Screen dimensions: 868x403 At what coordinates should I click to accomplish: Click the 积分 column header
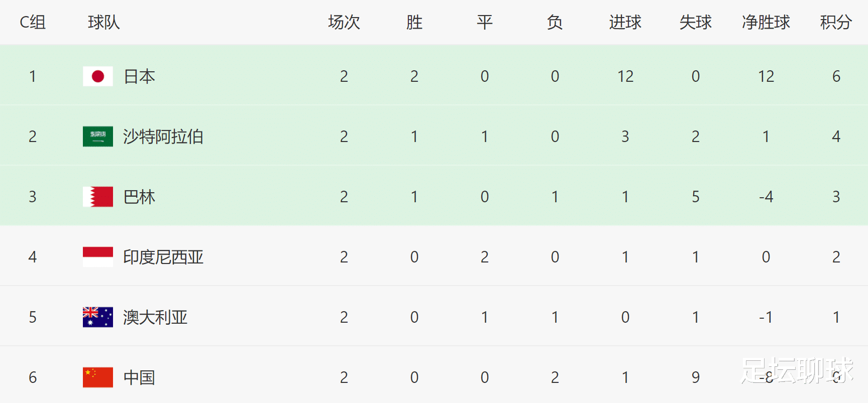point(836,22)
